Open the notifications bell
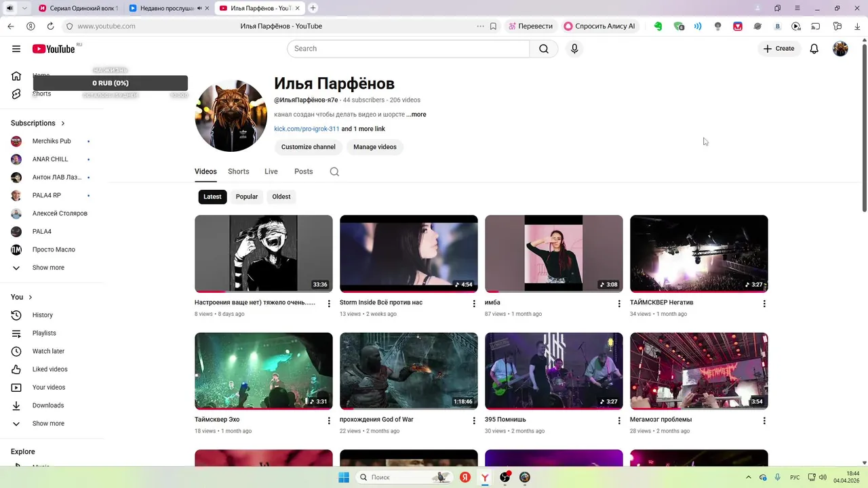This screenshot has height=488, width=868. pos(814,49)
